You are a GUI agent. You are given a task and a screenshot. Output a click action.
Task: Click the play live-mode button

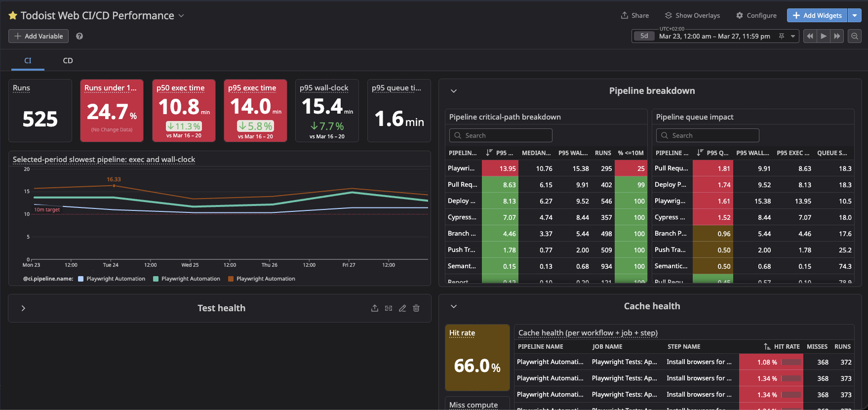tap(823, 36)
